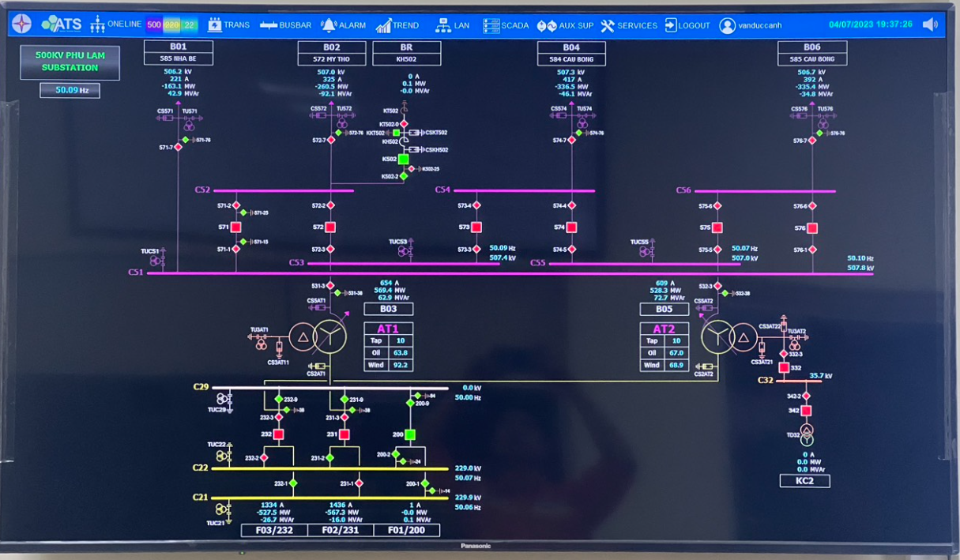This screenshot has height=560, width=960.
Task: Click the TREND chart icon
Action: (384, 25)
